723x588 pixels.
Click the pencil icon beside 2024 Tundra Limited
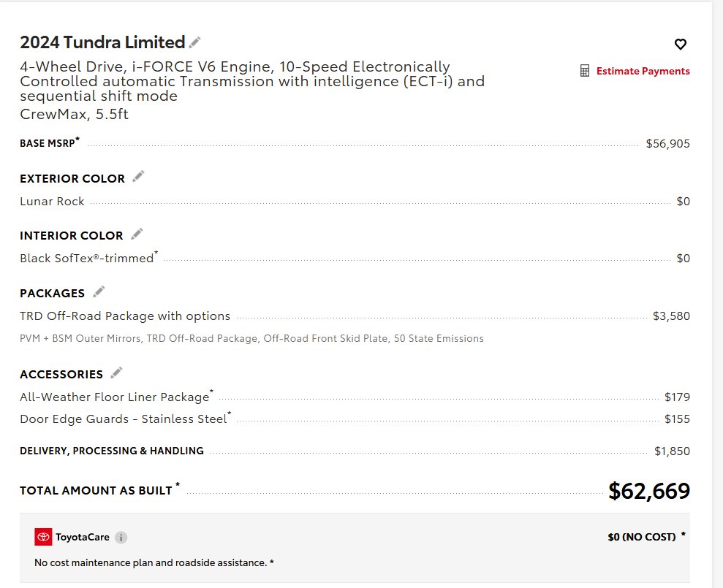click(195, 42)
